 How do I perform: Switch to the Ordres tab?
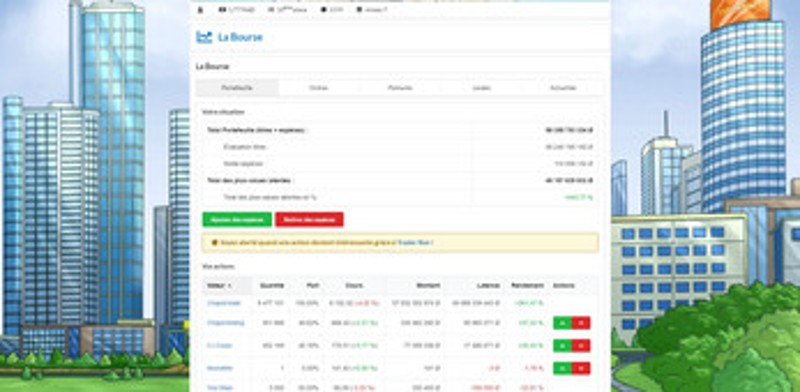coord(318,88)
